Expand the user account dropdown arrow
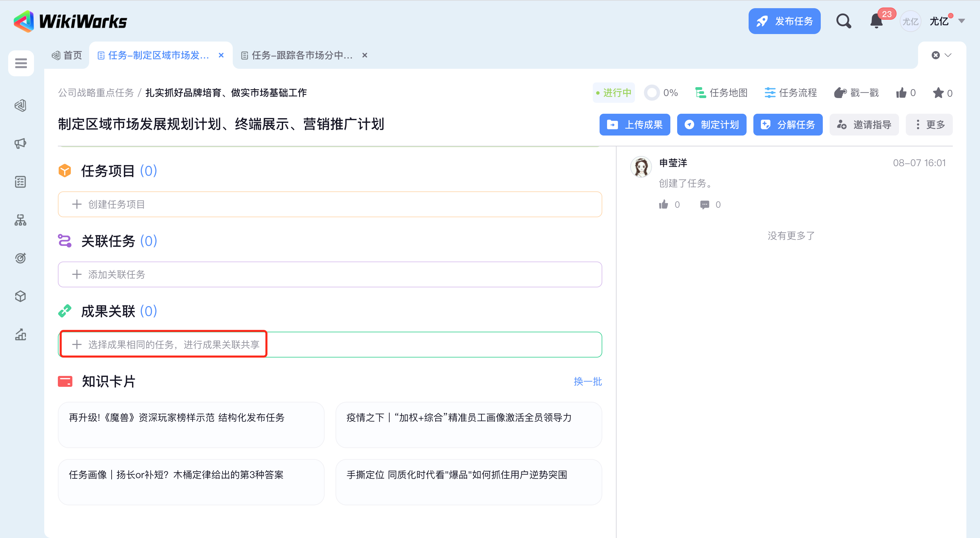Viewport: 980px width, 538px height. coord(961,21)
